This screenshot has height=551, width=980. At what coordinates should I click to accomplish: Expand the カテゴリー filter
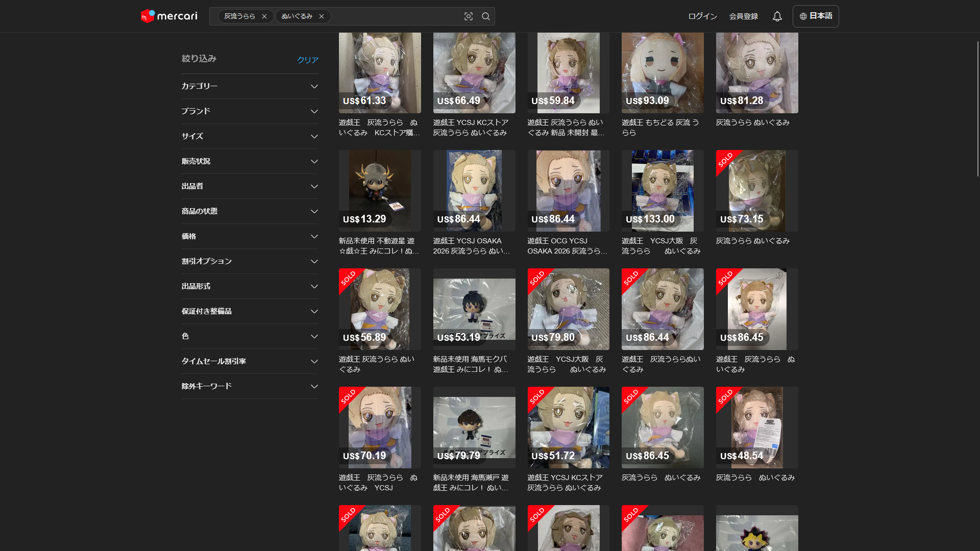click(250, 86)
